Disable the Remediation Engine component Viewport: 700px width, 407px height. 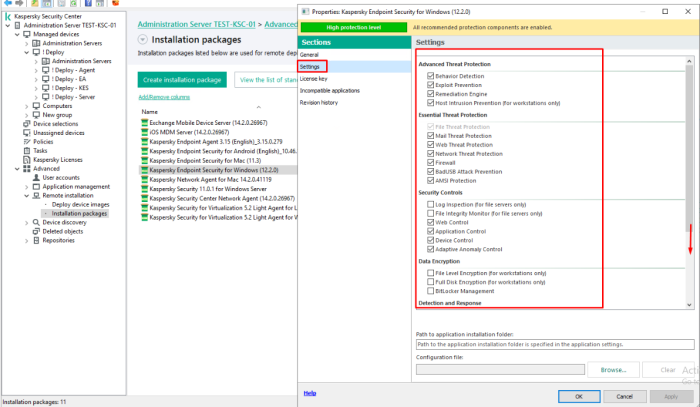tap(430, 94)
